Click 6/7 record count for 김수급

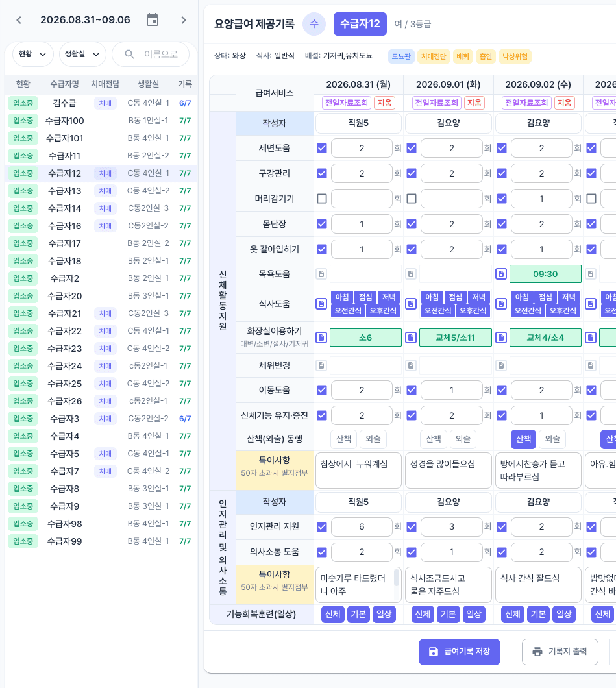[185, 103]
